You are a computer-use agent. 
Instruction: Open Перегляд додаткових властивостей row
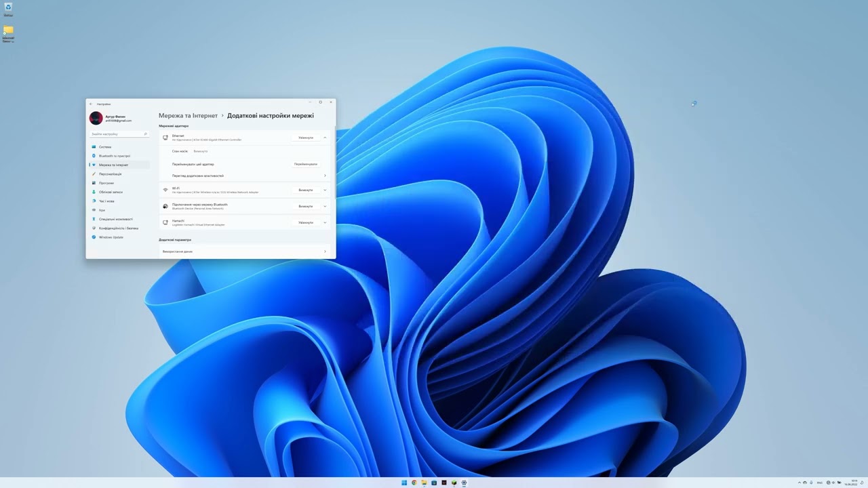click(246, 176)
